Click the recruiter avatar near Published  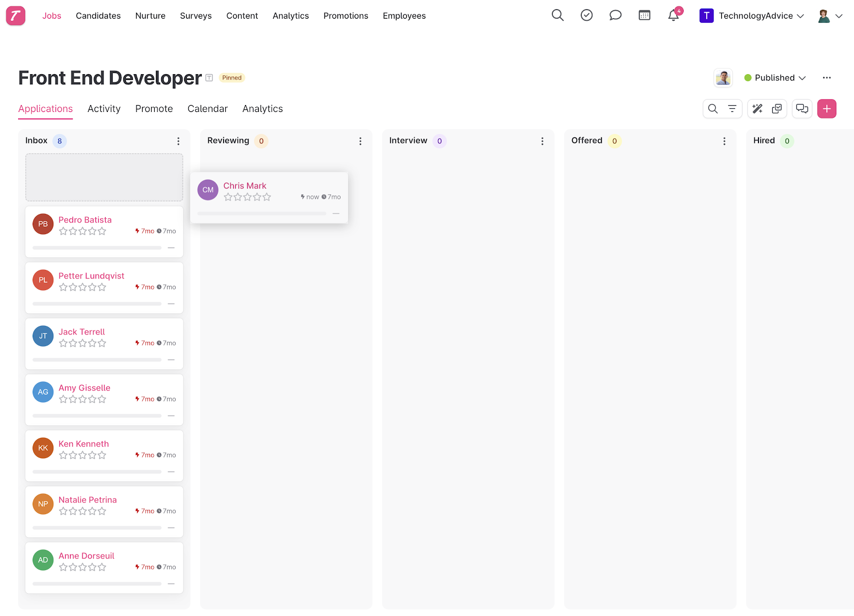click(x=723, y=78)
